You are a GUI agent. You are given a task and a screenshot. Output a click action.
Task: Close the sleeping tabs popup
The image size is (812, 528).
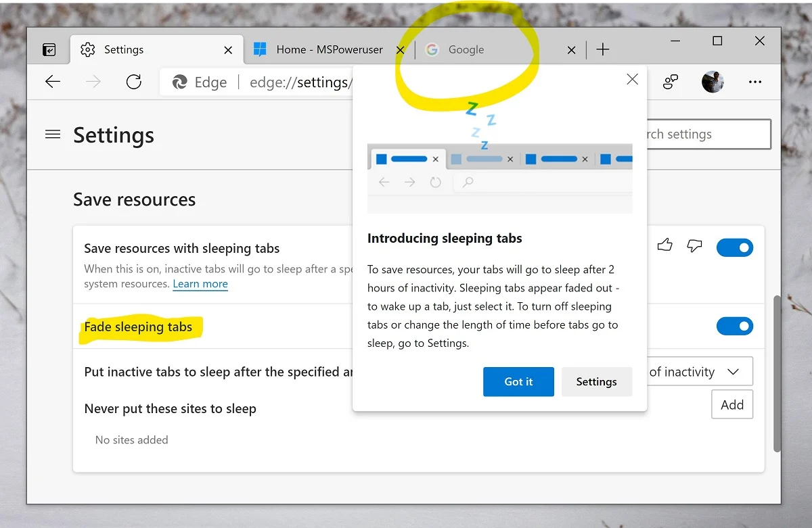tap(632, 80)
